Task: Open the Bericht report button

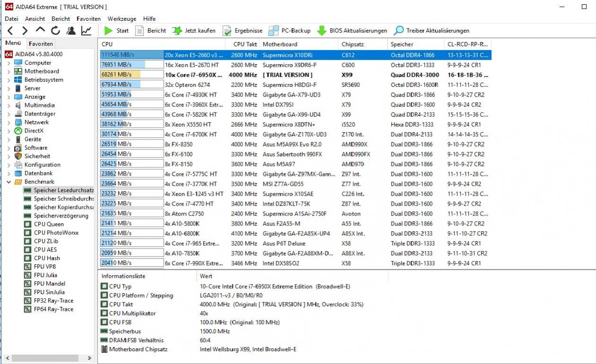Action: 151,31
